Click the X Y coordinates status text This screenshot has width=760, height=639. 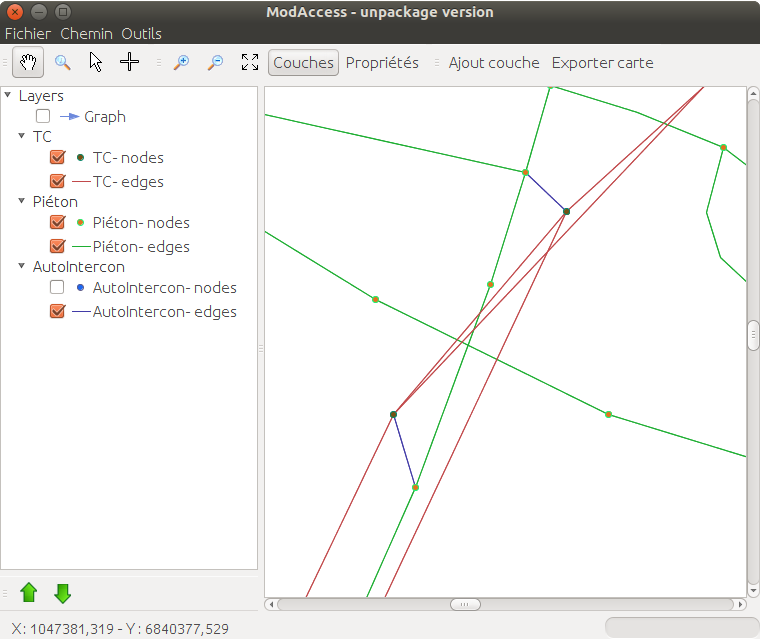[120, 629]
